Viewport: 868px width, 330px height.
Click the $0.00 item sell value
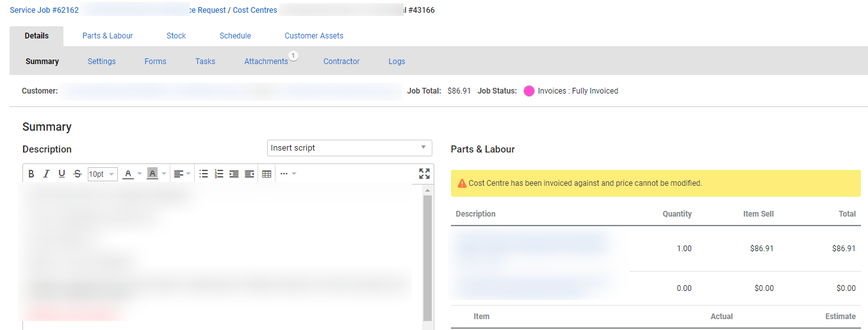pyautogui.click(x=764, y=288)
